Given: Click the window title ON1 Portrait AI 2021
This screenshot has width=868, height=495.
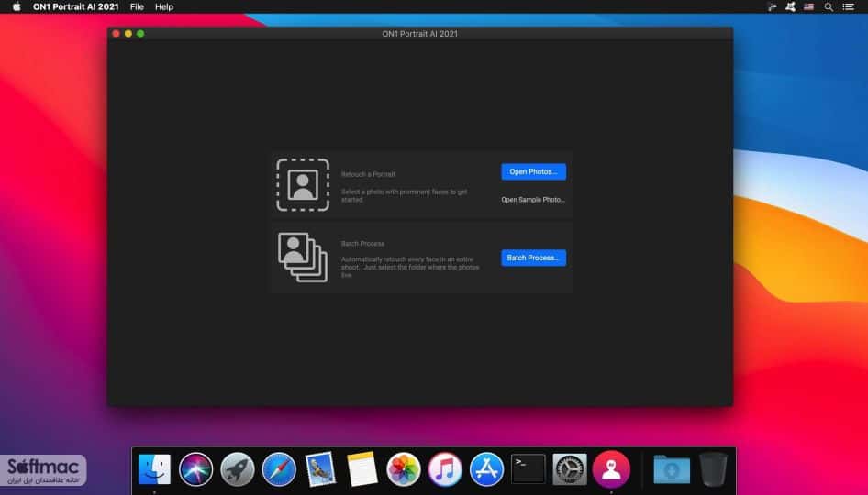Looking at the screenshot, I should [419, 34].
